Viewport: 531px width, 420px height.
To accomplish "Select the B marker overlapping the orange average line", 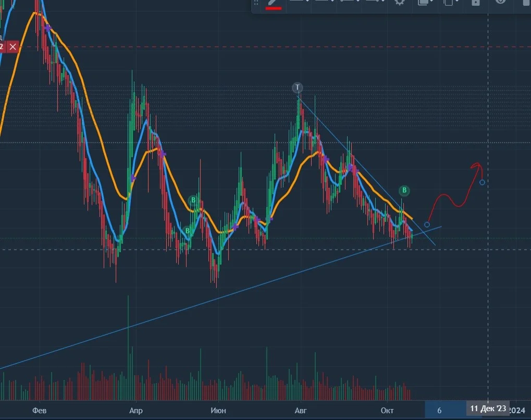I will (x=193, y=200).
